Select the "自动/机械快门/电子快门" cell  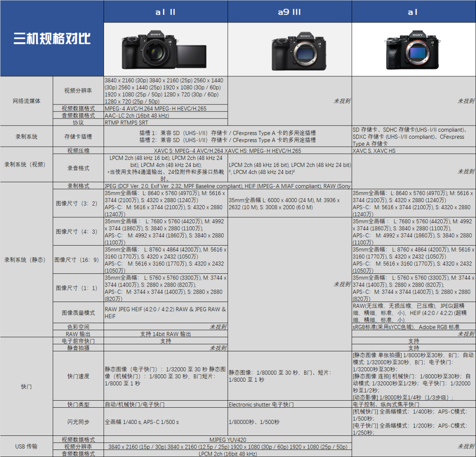click(x=166, y=404)
